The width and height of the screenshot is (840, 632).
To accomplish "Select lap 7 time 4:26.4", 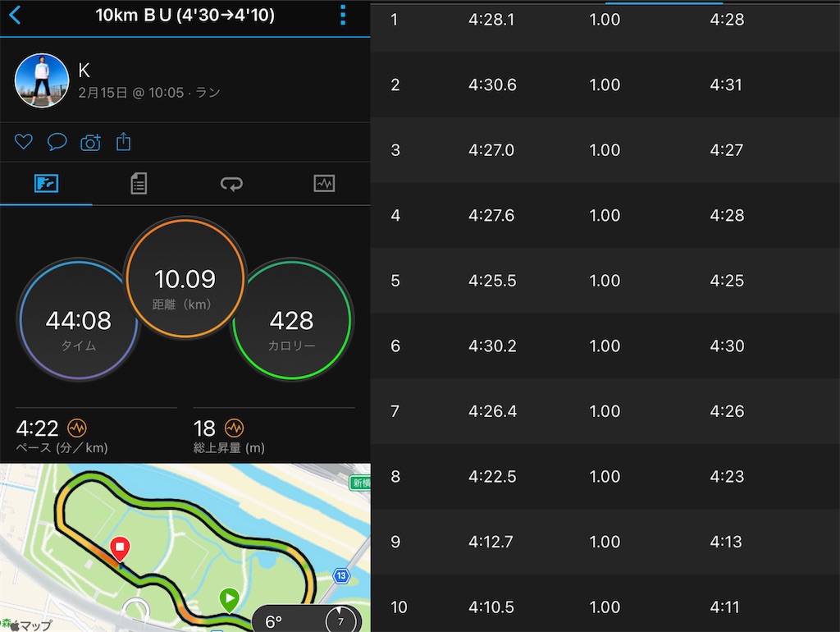I will pyautogui.click(x=492, y=411).
